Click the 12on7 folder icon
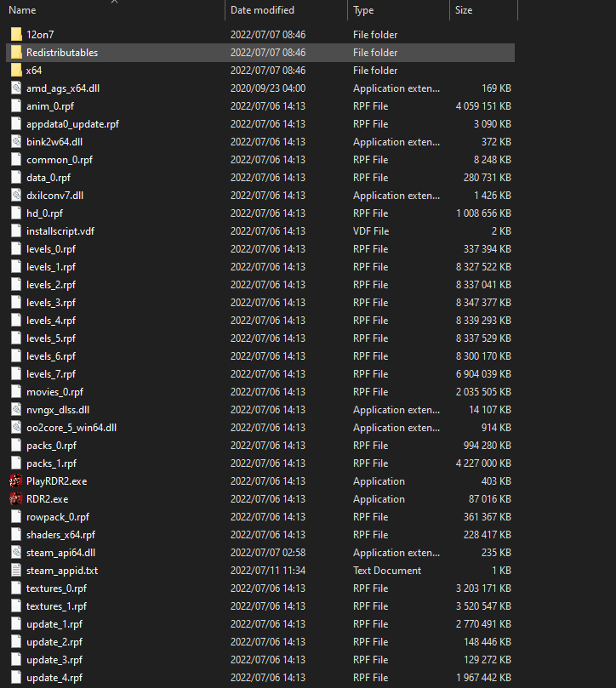The image size is (616, 688). [x=16, y=34]
